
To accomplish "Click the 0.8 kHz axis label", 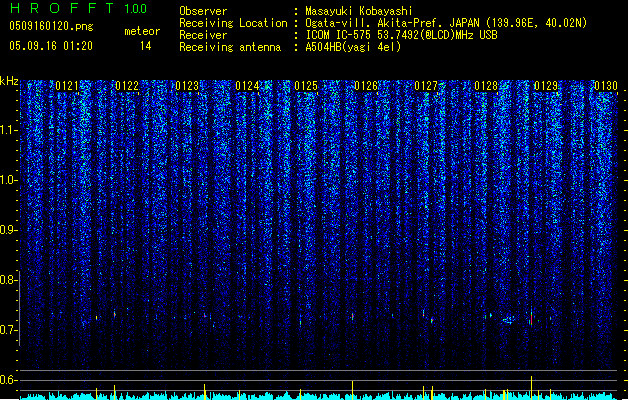I will point(9,280).
